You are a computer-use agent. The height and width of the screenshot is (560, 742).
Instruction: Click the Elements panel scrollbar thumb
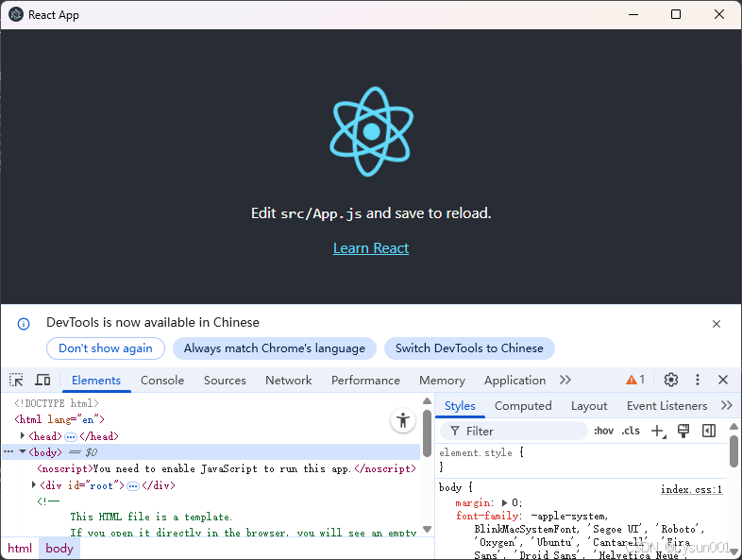tap(427, 433)
